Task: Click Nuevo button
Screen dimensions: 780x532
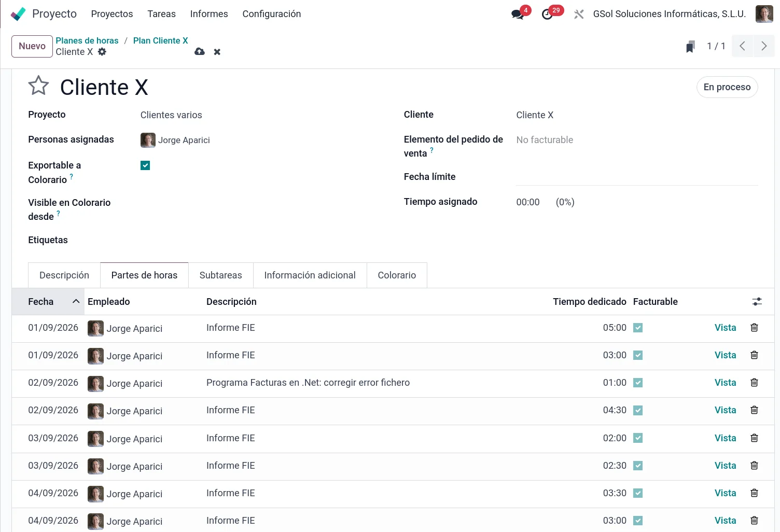Action: click(32, 46)
